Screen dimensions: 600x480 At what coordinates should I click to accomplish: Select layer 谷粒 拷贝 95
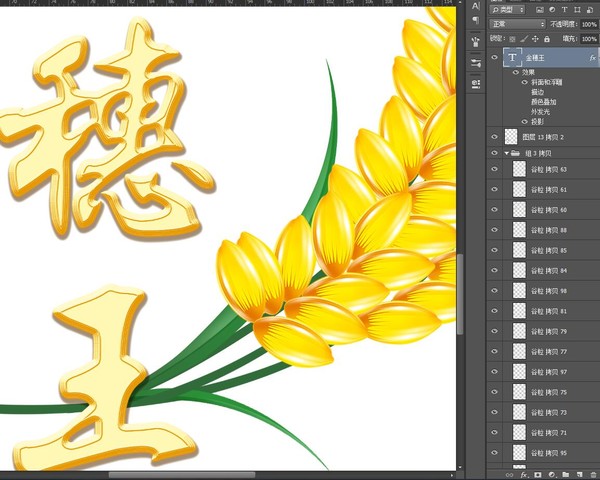click(543, 453)
